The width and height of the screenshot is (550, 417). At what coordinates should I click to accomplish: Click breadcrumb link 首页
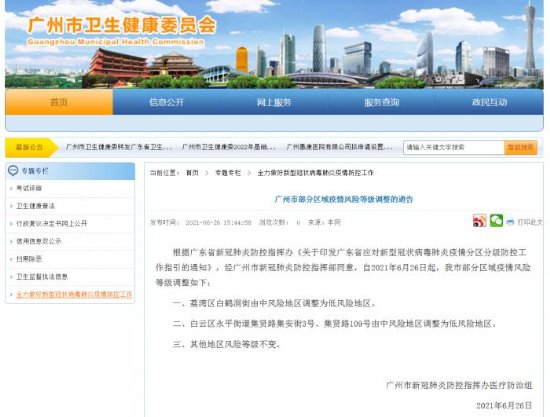pos(192,173)
